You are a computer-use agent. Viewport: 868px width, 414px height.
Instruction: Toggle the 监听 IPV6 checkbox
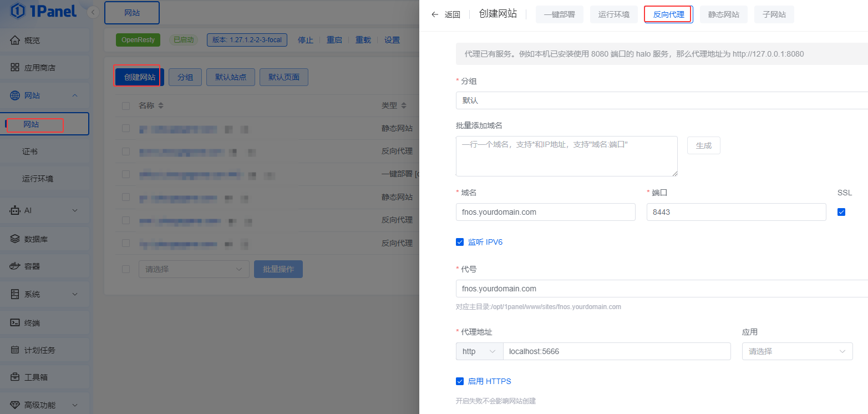click(x=459, y=242)
